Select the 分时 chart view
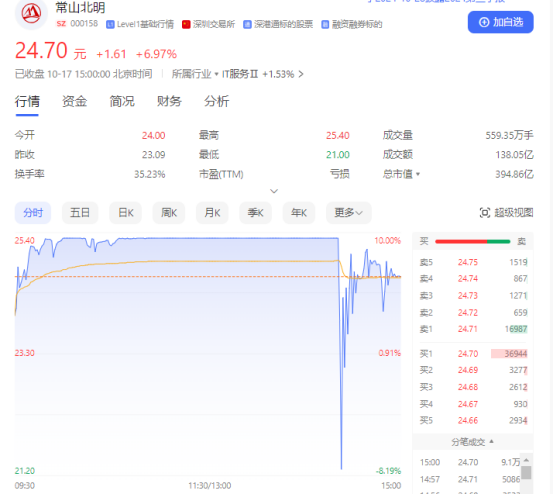 coord(33,213)
